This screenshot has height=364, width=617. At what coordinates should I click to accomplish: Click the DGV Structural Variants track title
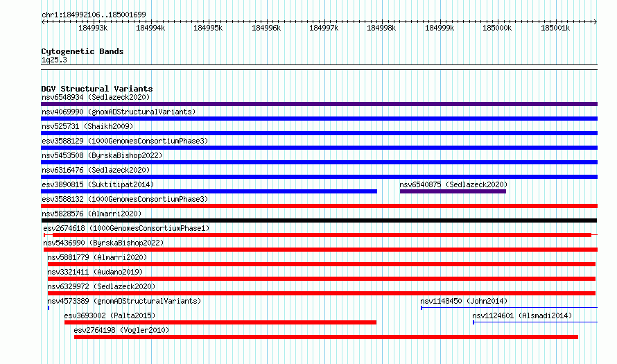tap(97, 89)
